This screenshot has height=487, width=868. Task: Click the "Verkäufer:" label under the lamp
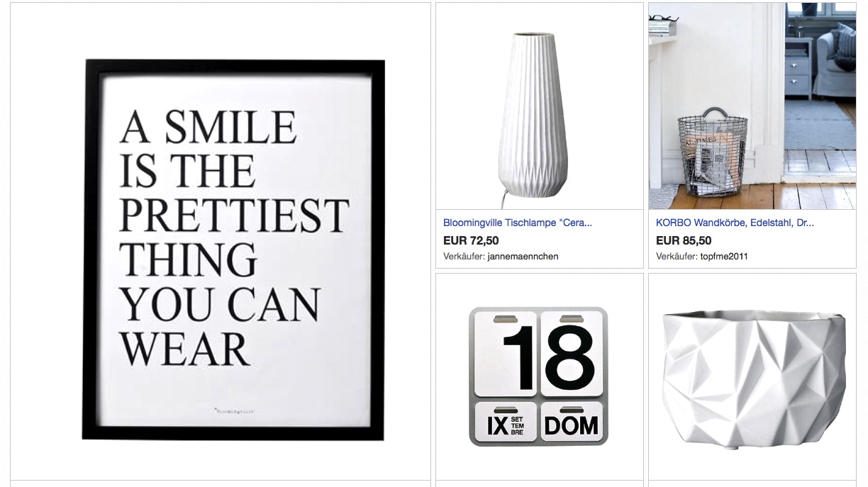click(464, 257)
